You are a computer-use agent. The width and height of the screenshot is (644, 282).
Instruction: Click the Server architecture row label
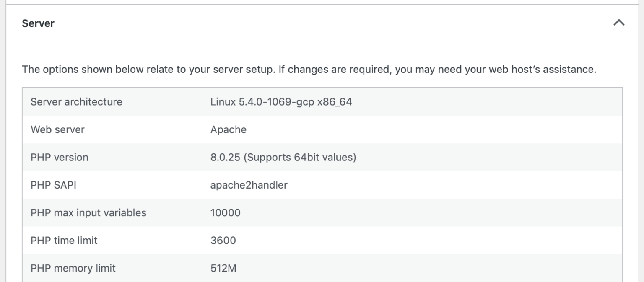pyautogui.click(x=76, y=102)
